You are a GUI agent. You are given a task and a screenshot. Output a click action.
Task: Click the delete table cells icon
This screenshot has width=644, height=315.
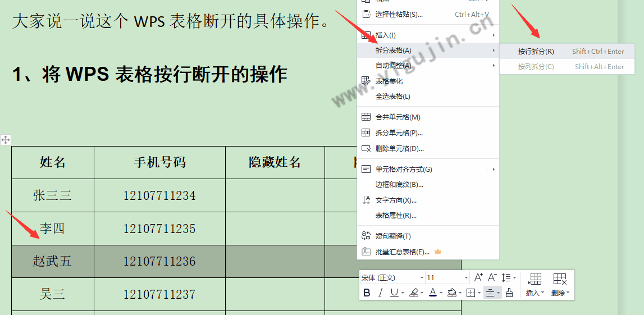(560, 279)
